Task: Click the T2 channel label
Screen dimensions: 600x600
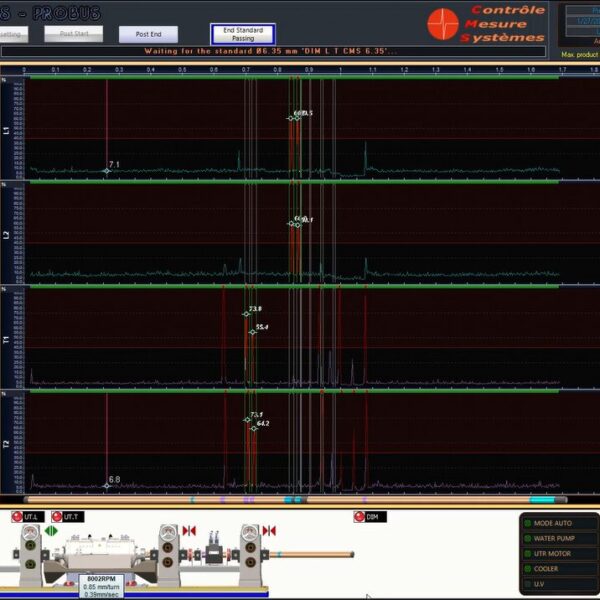Action: pos(6,444)
